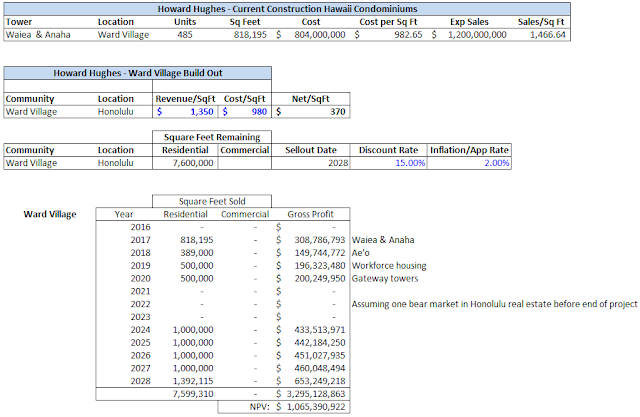Image resolution: width=640 pixels, height=417 pixels.
Task: Select the bold 'Ward Village' label beside the yearly table
Action: [50, 214]
